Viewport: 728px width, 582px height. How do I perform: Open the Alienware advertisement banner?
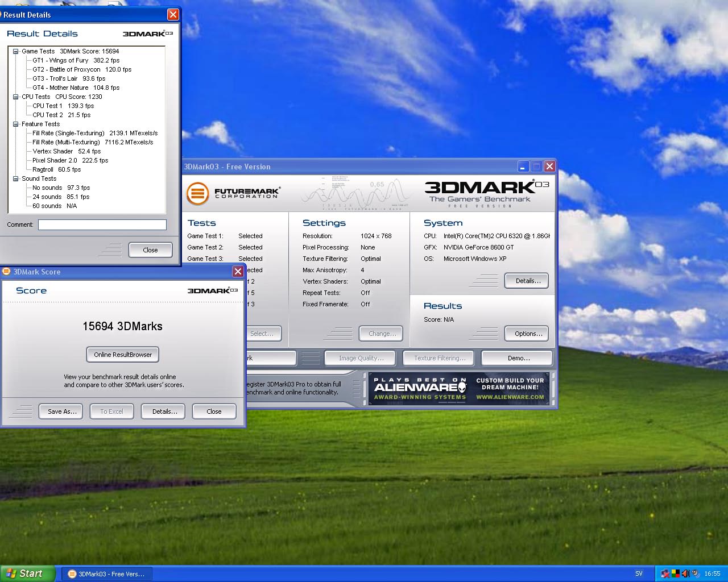[459, 389]
